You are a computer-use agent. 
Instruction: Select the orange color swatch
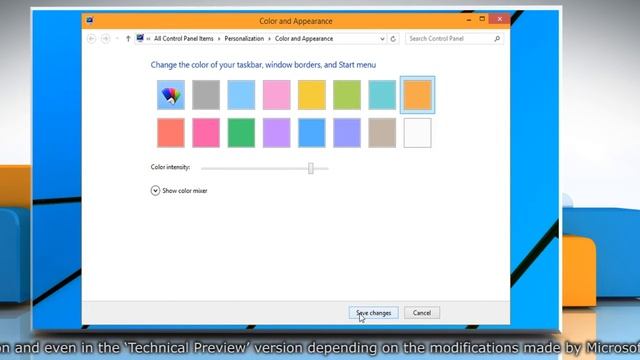point(418,95)
